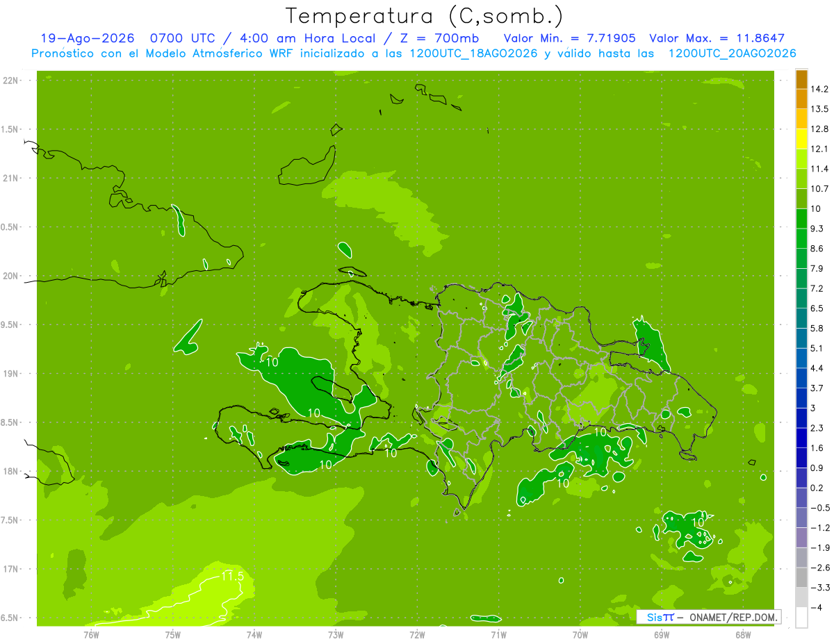The width and height of the screenshot is (834, 644).
Task: Pick blue colorbar swatch between 1.6 and 2.3
Action: [801, 438]
